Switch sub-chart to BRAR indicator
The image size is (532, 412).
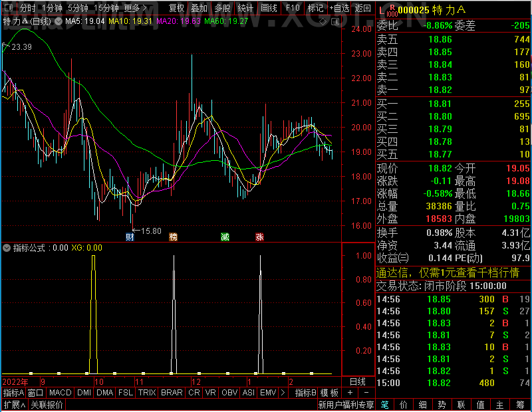[172, 393]
